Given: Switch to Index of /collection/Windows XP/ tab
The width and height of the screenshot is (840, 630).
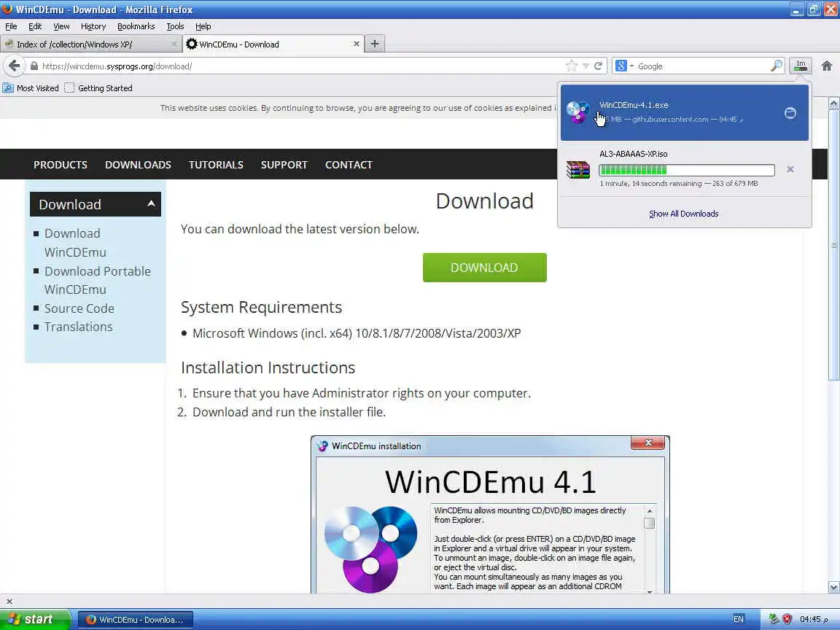Looking at the screenshot, I should (90, 44).
